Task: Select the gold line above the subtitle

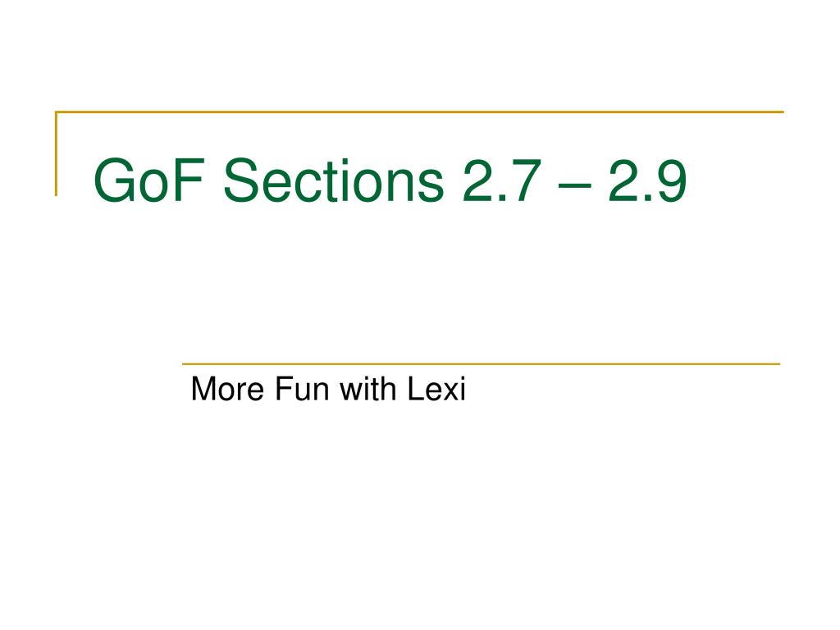Action: pyautogui.click(x=481, y=363)
